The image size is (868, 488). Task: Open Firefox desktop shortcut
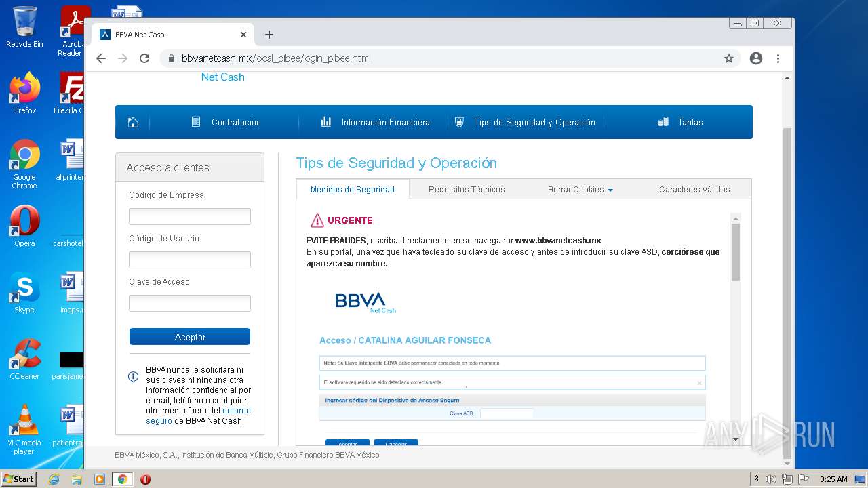tap(24, 94)
